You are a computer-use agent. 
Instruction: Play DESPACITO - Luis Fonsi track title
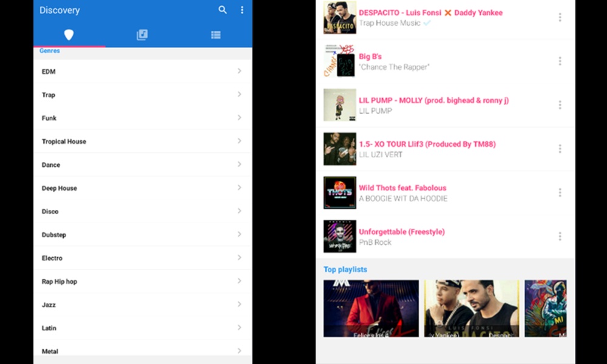click(430, 13)
